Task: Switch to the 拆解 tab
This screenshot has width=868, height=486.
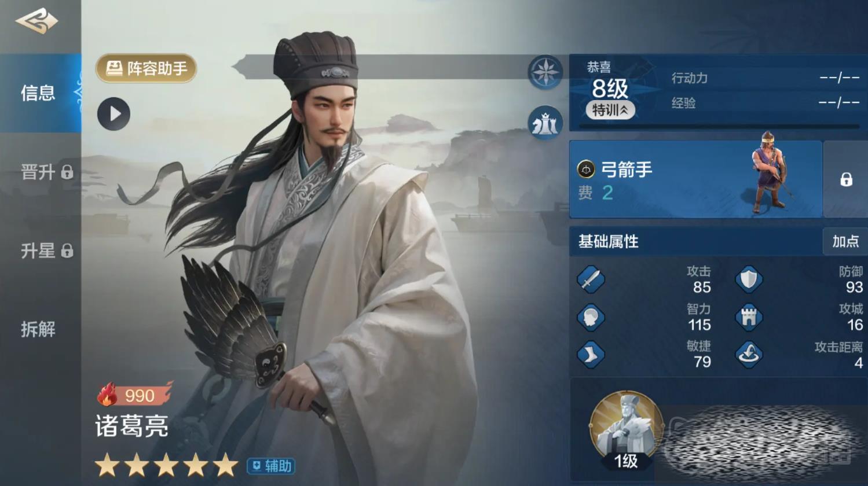Action: [38, 329]
